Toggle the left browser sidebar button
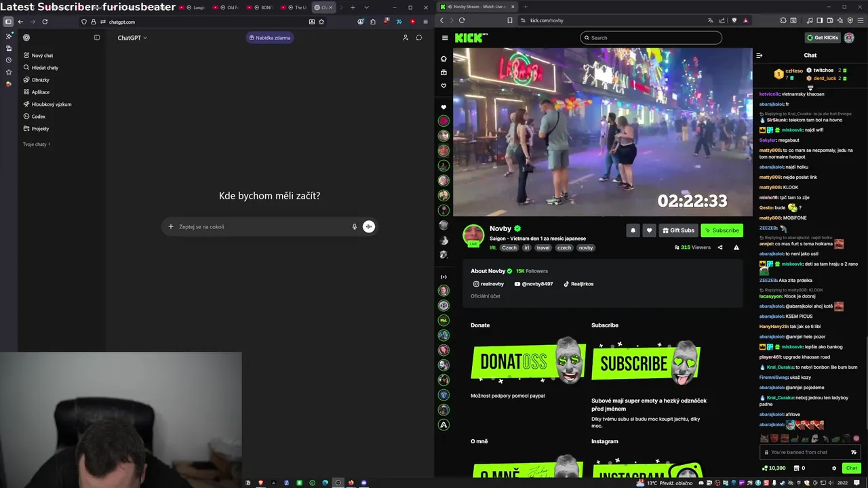Viewport: 868px width, 488px height. point(8,22)
